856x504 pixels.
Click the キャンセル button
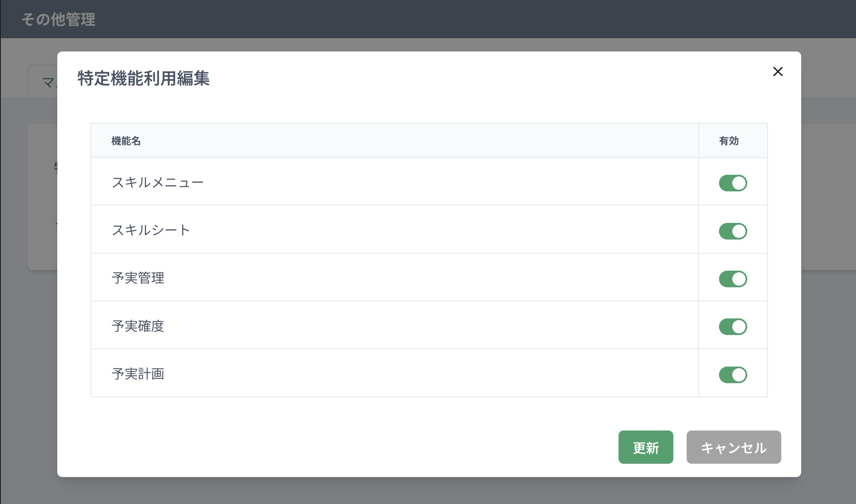point(734,447)
